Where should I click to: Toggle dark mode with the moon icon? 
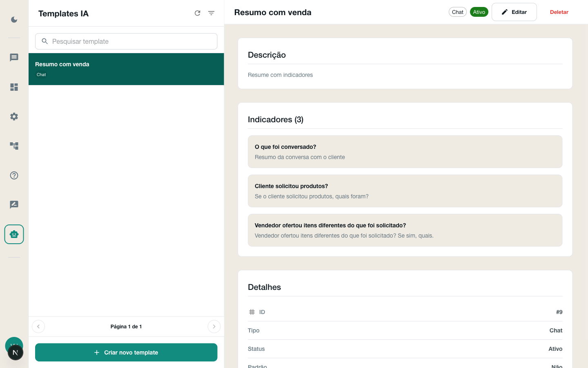point(14,20)
